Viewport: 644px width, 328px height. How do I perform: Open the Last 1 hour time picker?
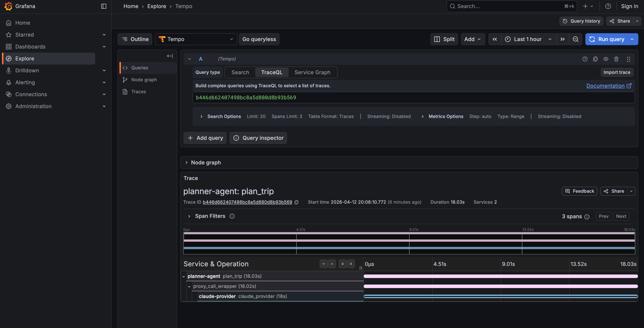pos(527,39)
